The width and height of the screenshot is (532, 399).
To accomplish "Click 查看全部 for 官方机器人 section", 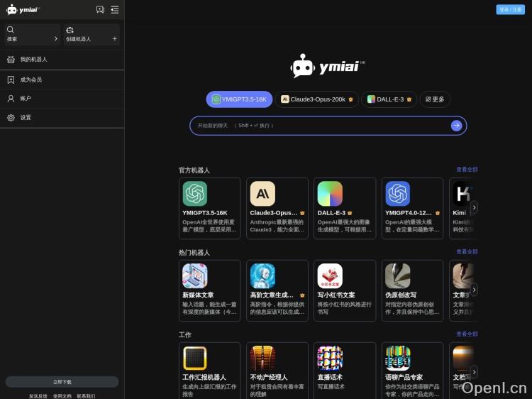I will point(467,169).
